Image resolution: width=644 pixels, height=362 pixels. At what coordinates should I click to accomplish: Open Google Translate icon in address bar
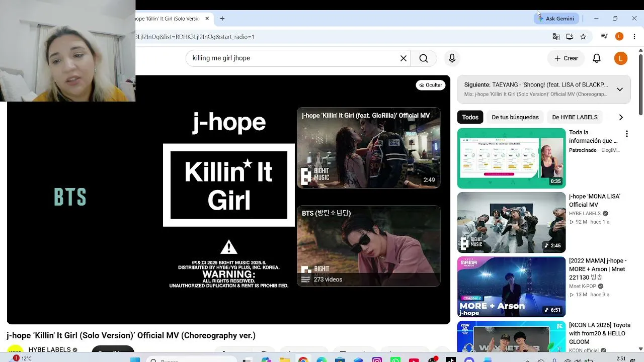(556, 37)
